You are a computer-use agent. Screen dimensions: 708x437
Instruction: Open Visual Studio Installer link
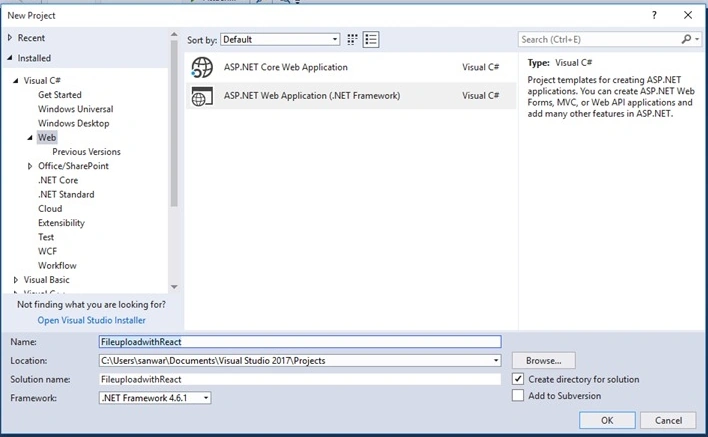click(x=91, y=320)
